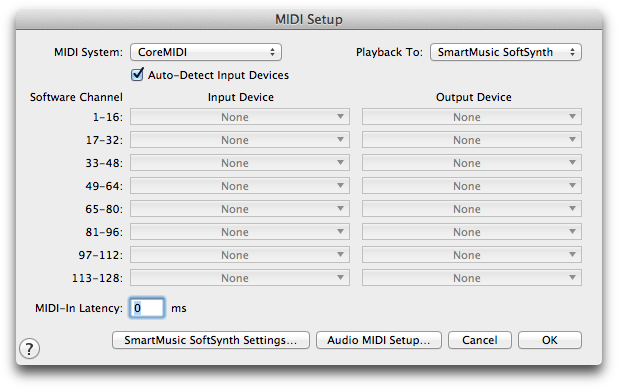Open Output Device dropdown for channels 97-112
618x389 pixels.
click(x=472, y=255)
